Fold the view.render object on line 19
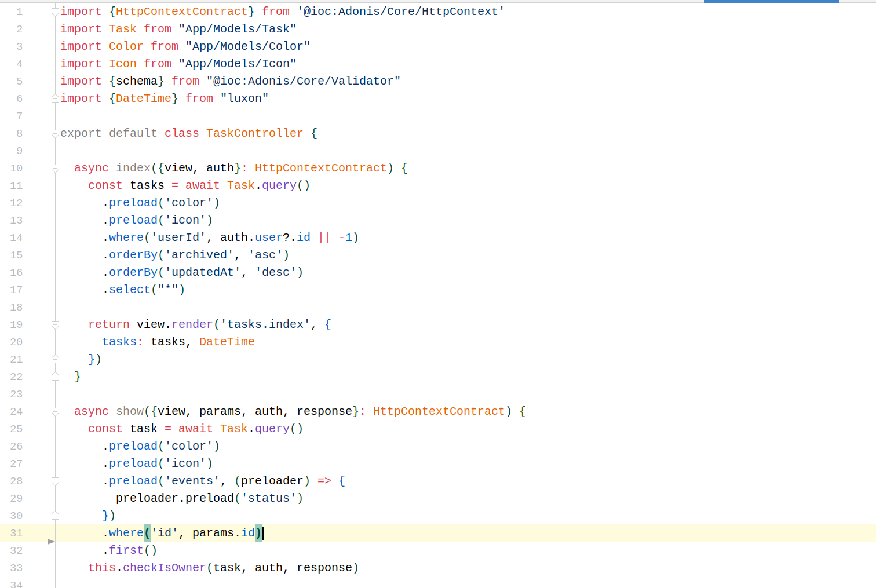Viewport: 876px width, 588px height. coord(55,324)
